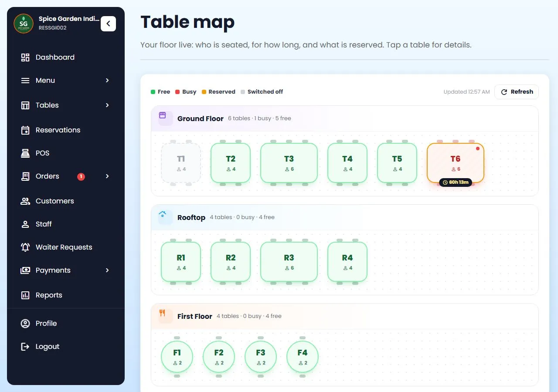This screenshot has height=392, width=558.
Task: Open Rooftop table R3
Action: (x=289, y=262)
